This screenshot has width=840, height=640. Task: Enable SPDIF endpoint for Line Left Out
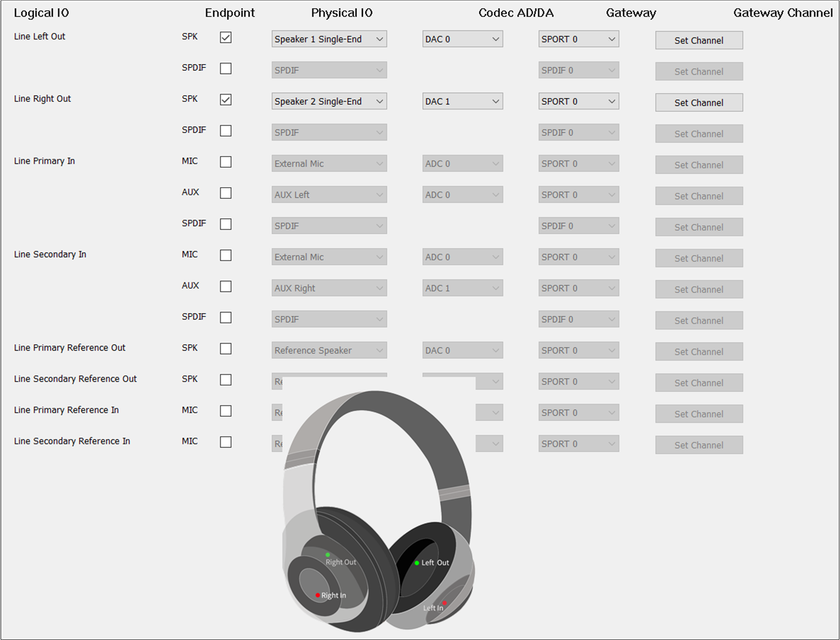pyautogui.click(x=226, y=69)
